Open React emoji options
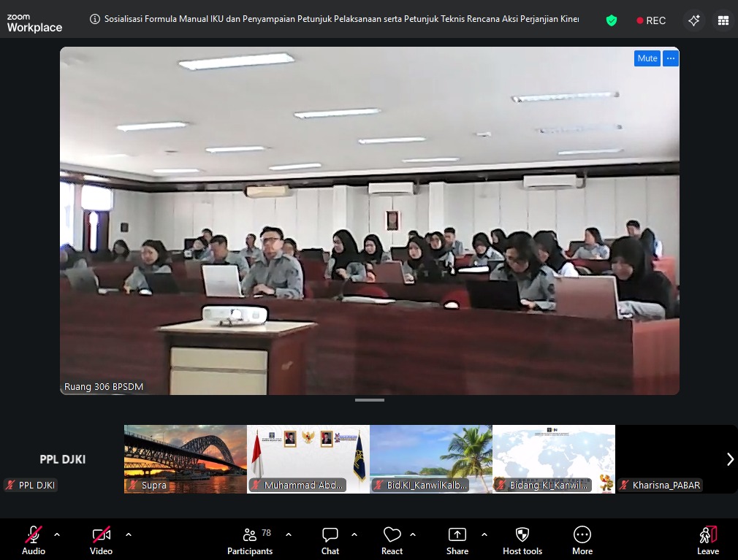Viewport: 738px width, 560px height. (392, 541)
